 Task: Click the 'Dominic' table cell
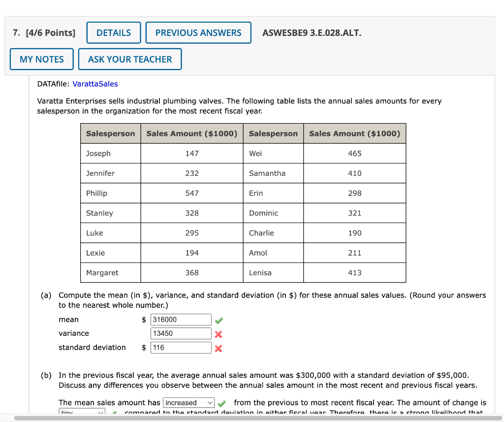[x=273, y=213]
